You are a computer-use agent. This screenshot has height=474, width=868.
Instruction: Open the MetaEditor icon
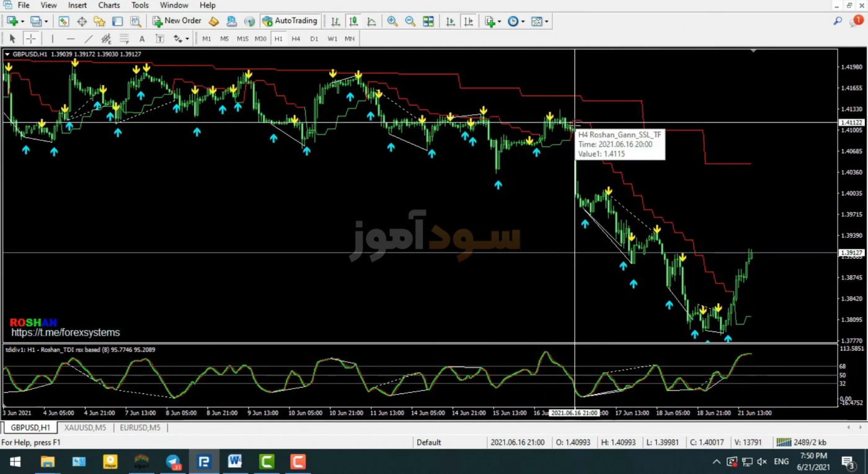[x=214, y=21]
